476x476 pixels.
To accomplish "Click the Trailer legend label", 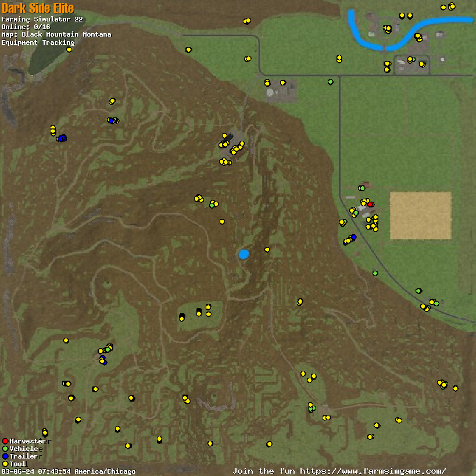I will (x=23, y=457).
